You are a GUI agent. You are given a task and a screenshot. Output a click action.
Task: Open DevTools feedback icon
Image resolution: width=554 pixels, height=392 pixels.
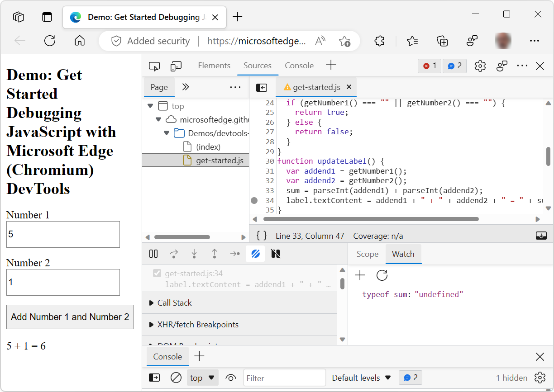pyautogui.click(x=501, y=66)
